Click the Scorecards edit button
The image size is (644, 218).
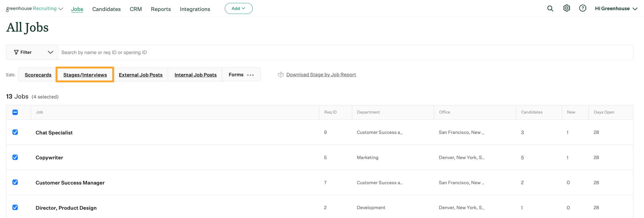click(38, 75)
